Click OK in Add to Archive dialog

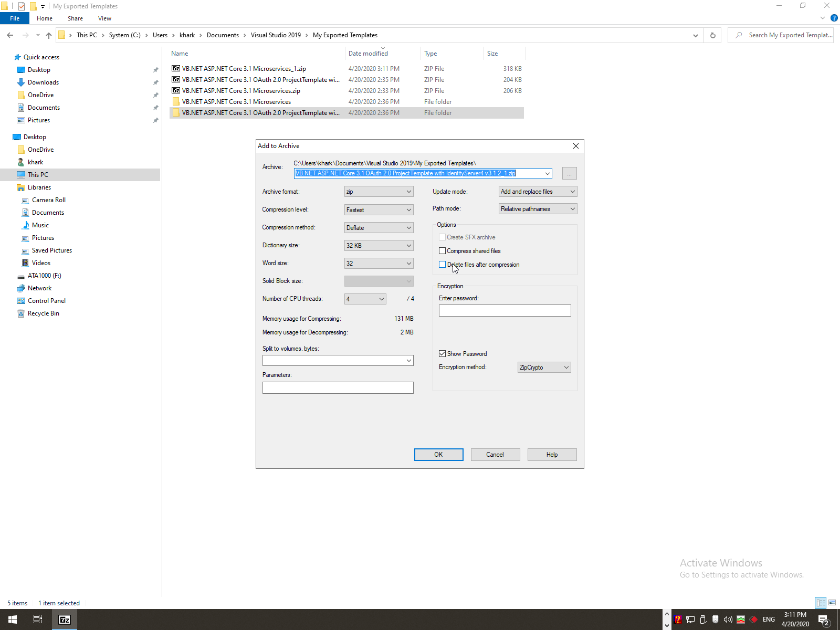(x=439, y=455)
